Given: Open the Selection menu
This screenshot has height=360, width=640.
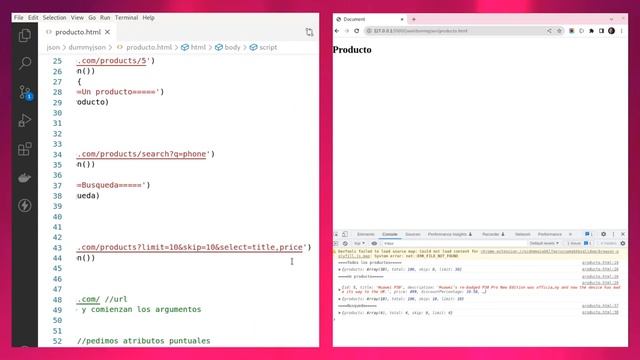Looking at the screenshot, I should coord(54,18).
